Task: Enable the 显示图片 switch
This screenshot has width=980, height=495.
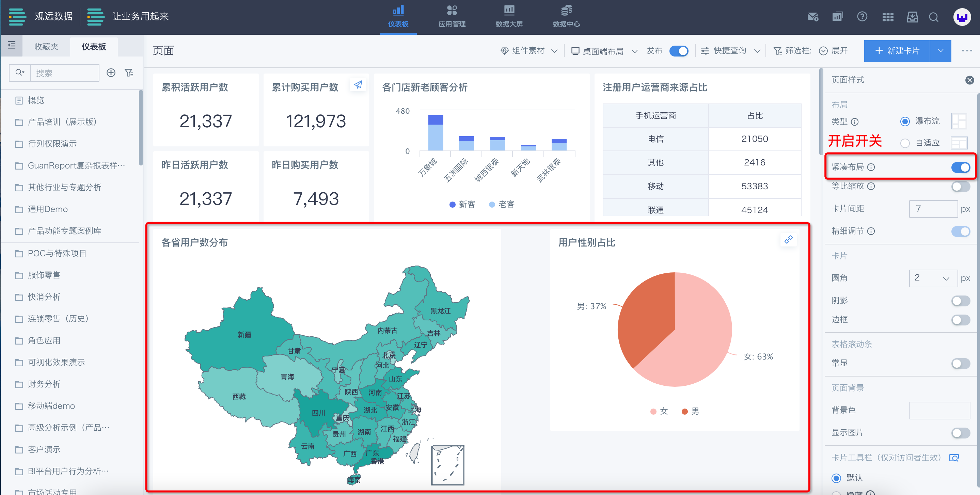Action: coord(960,433)
